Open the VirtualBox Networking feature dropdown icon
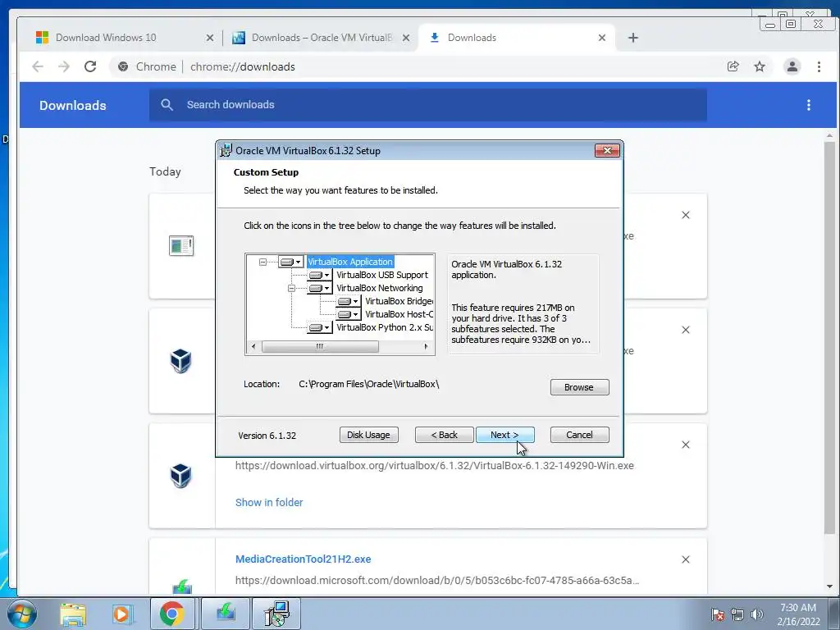 click(319, 288)
